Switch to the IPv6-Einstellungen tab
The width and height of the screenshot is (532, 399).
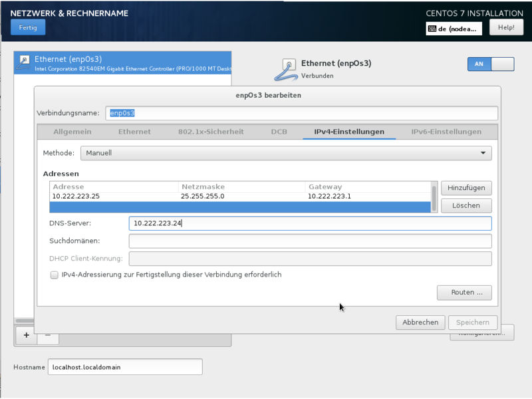(446, 132)
